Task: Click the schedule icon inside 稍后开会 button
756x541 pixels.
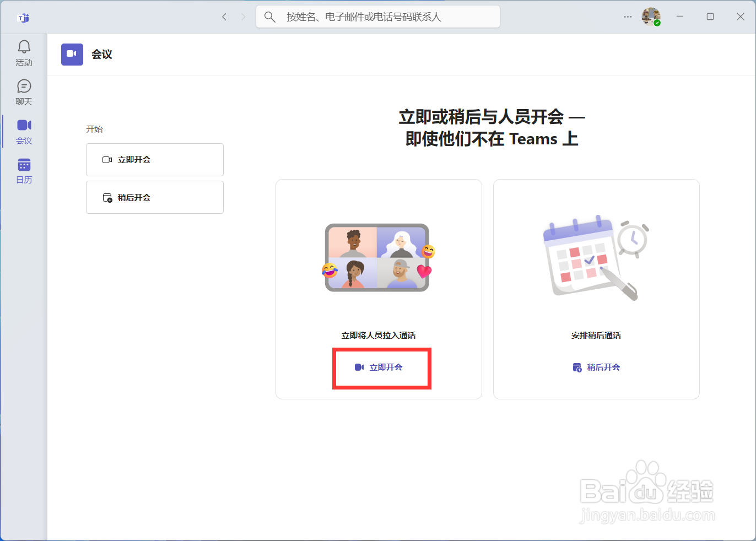Action: [x=108, y=197]
